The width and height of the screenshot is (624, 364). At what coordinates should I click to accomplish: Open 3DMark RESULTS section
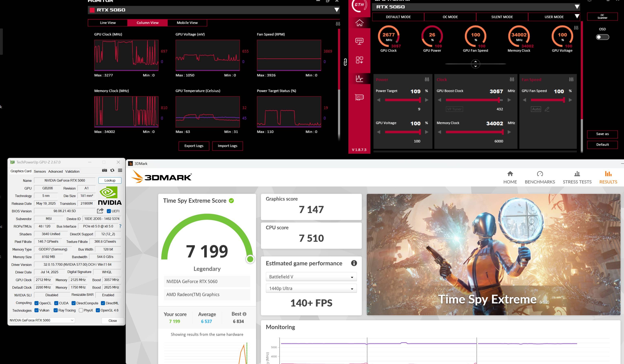(608, 177)
